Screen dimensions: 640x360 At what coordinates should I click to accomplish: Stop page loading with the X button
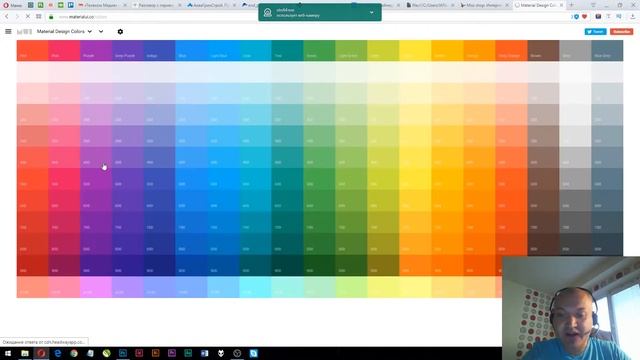[x=27, y=17]
